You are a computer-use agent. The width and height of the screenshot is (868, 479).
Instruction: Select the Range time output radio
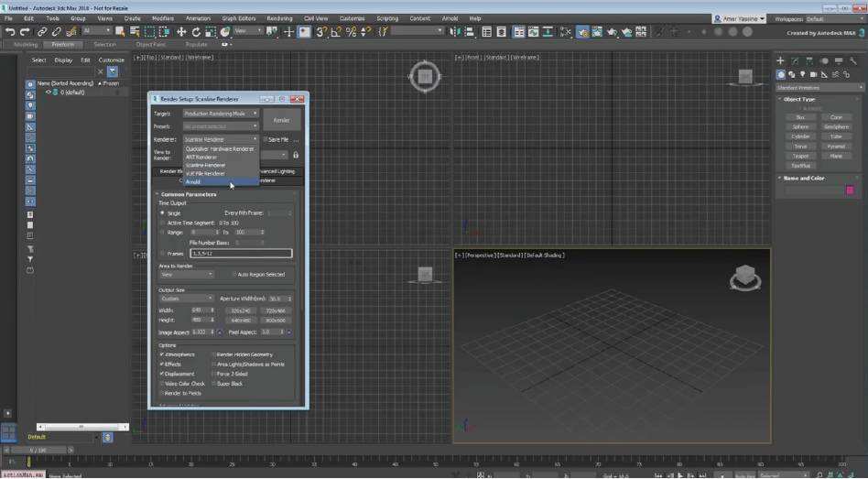pos(162,233)
